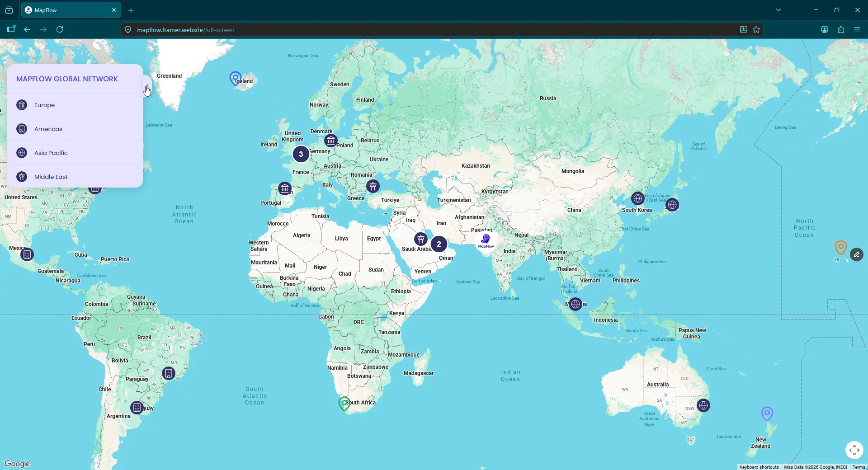Open the MapFlow logo marker in India

(486, 241)
